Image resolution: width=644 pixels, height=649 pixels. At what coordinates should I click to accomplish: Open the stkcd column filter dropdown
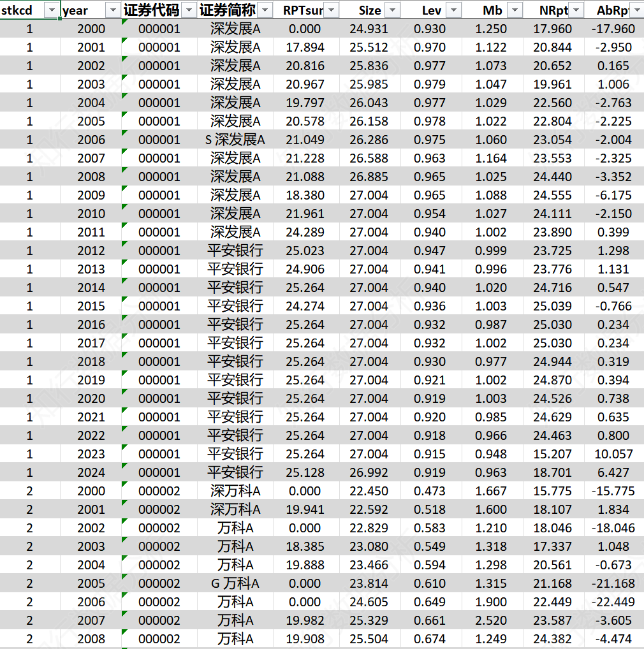(51, 10)
